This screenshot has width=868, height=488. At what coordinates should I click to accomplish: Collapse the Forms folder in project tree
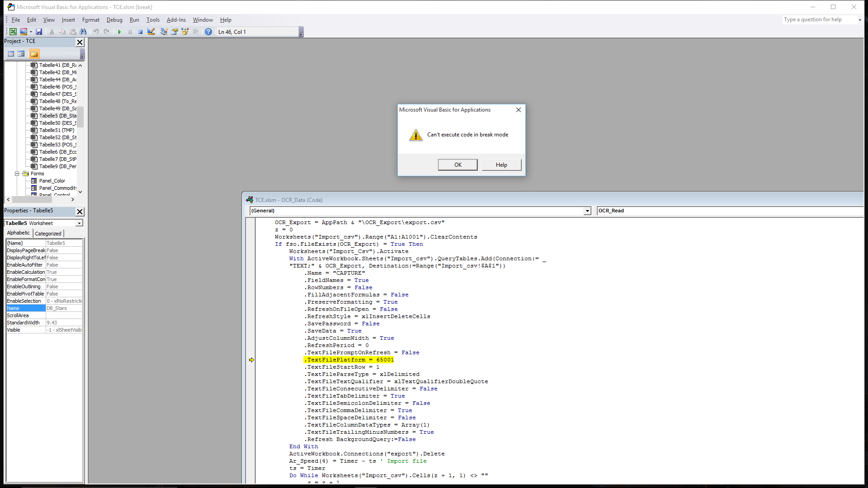tap(17, 174)
